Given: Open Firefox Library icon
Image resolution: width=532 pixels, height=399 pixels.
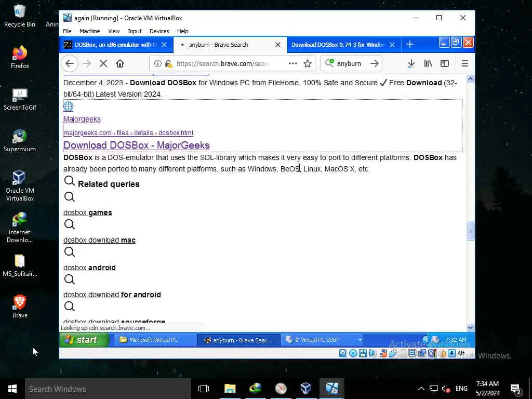Looking at the screenshot, I should [x=428, y=63].
